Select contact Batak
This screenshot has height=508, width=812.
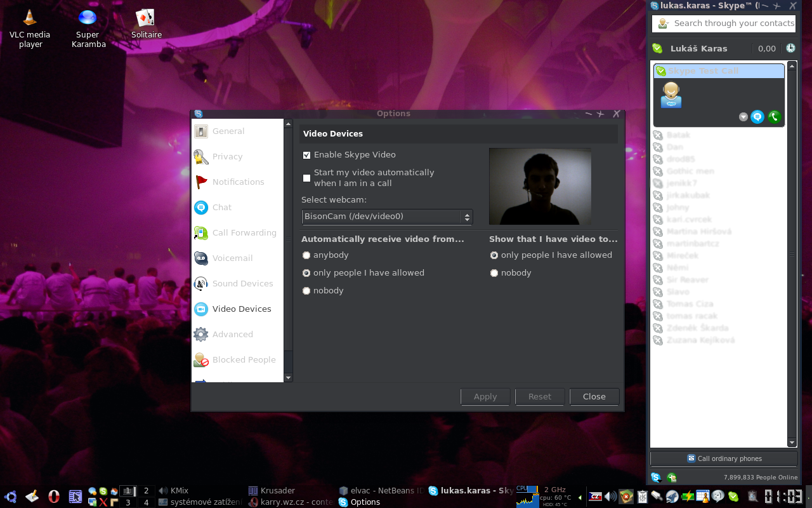click(719, 135)
